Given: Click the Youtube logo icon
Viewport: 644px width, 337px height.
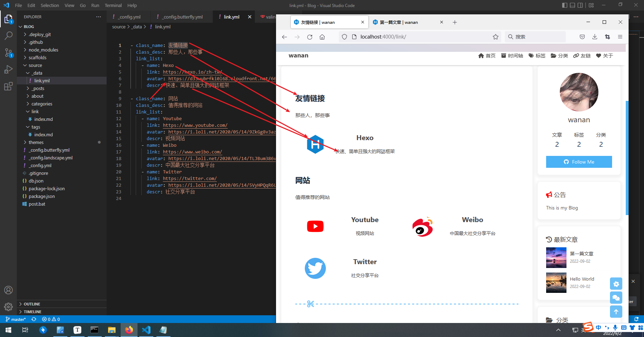Looking at the screenshot, I should coord(315,226).
